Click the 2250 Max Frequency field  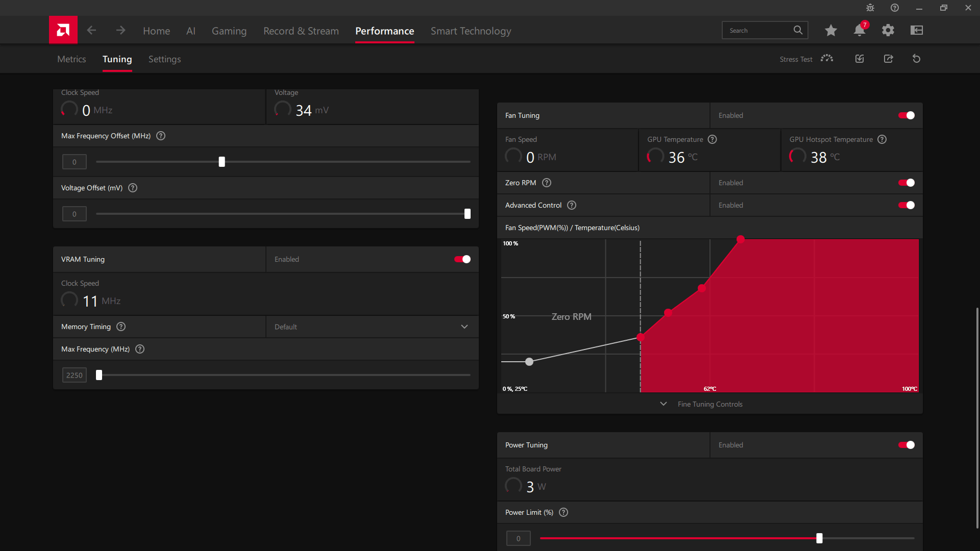75,375
